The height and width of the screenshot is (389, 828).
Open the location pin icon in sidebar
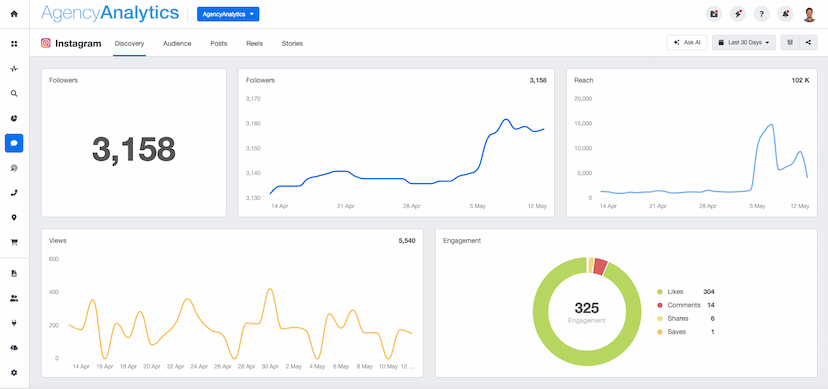14,217
